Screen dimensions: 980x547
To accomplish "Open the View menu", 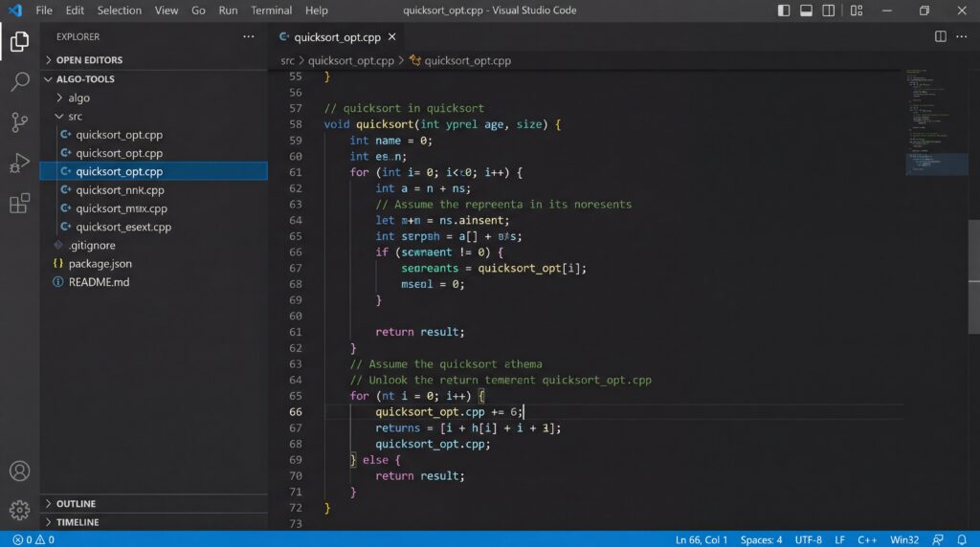I will tap(167, 10).
